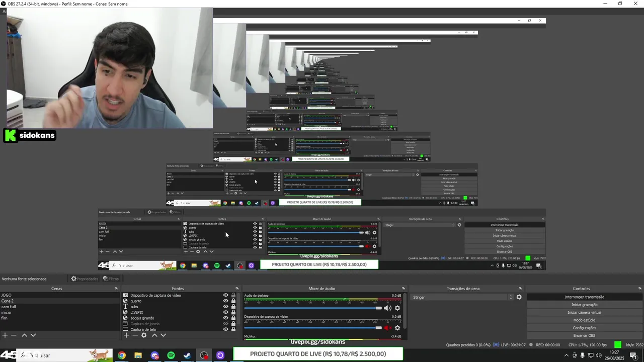The image size is (644, 362).
Task: Open Steam from taskbar
Action: 187,355
